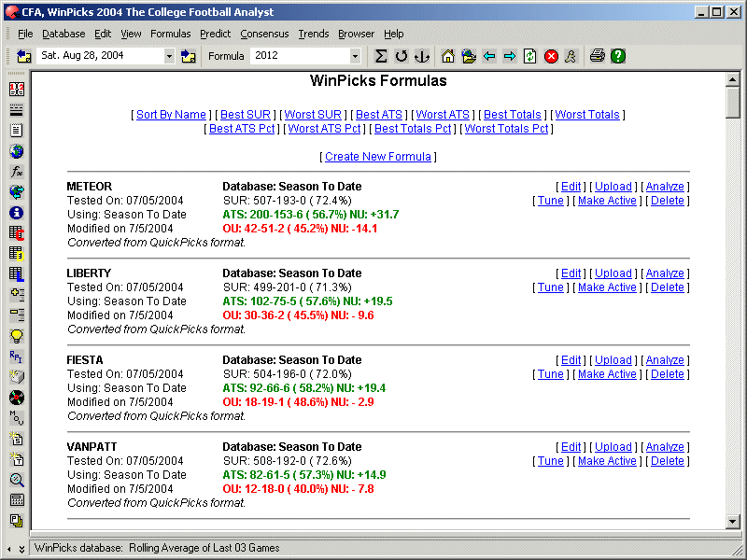
Task: Click the table icon with red C
Action: tap(17, 232)
